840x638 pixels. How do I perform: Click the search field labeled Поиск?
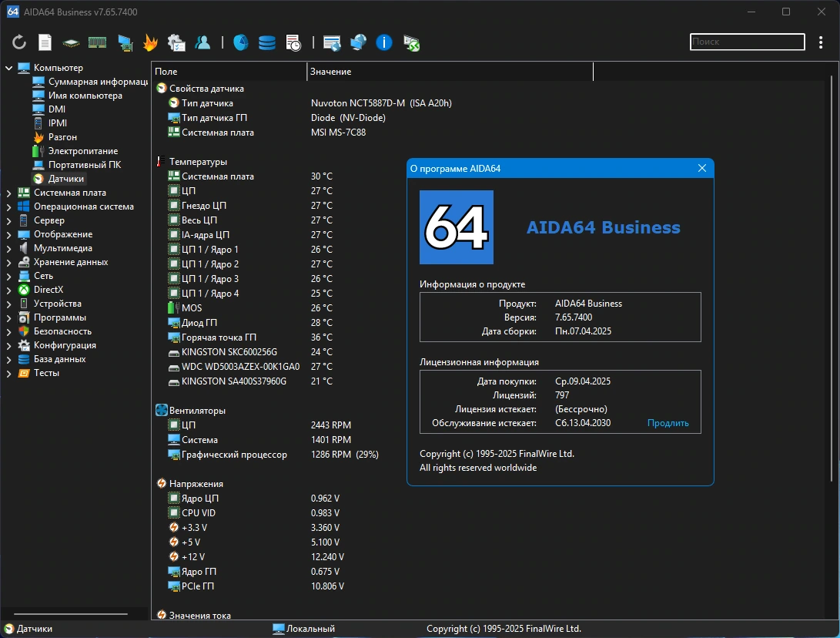pyautogui.click(x=748, y=42)
